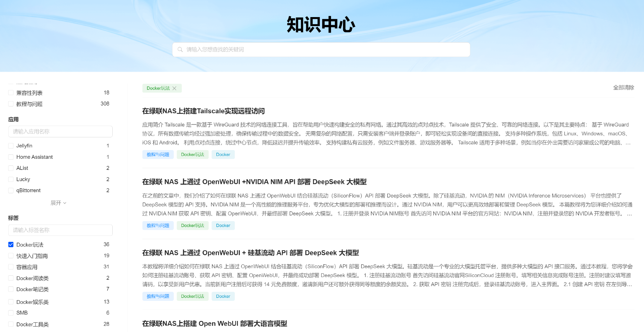Click 教程与问题 tag under Tailscale article
The image size is (644, 332).
(x=158, y=154)
